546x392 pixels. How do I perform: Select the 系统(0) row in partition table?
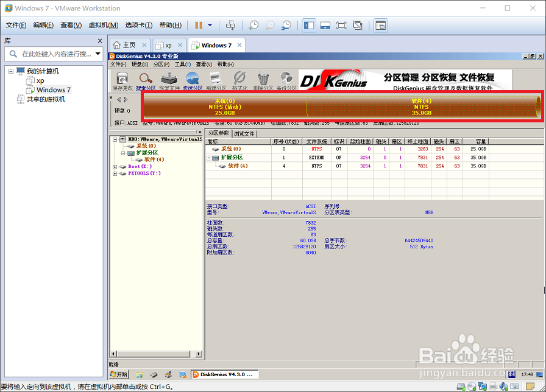click(x=347, y=149)
